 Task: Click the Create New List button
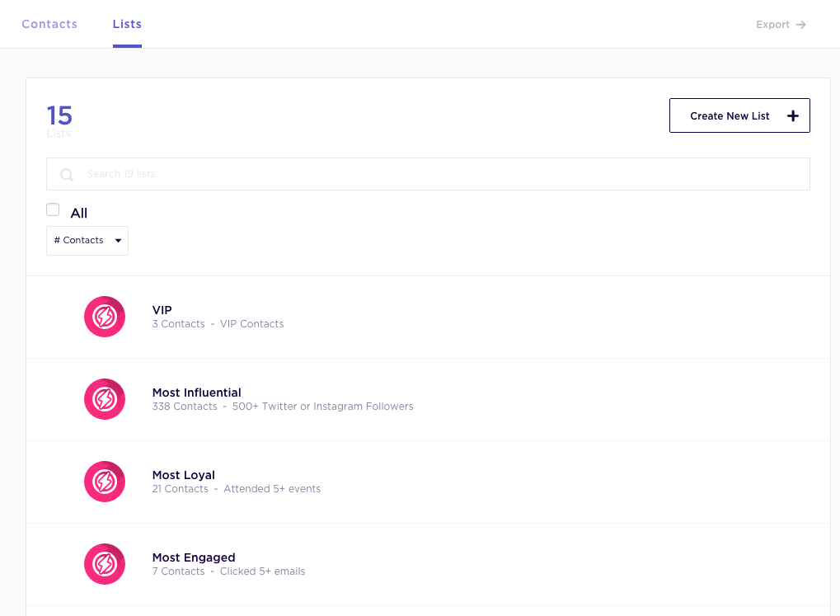click(x=739, y=115)
